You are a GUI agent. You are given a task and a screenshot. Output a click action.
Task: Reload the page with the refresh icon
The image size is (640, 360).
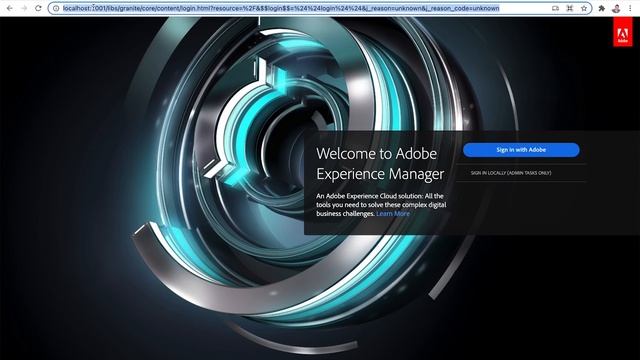point(38,8)
